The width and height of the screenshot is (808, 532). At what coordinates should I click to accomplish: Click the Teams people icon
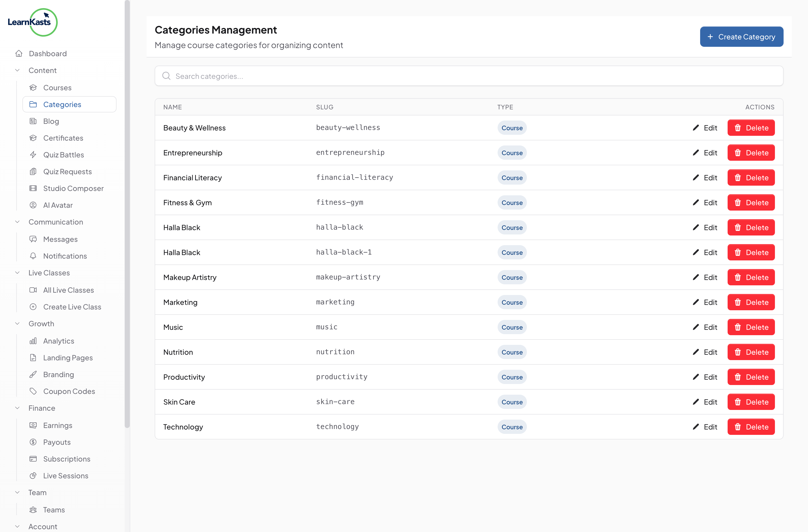pyautogui.click(x=33, y=510)
